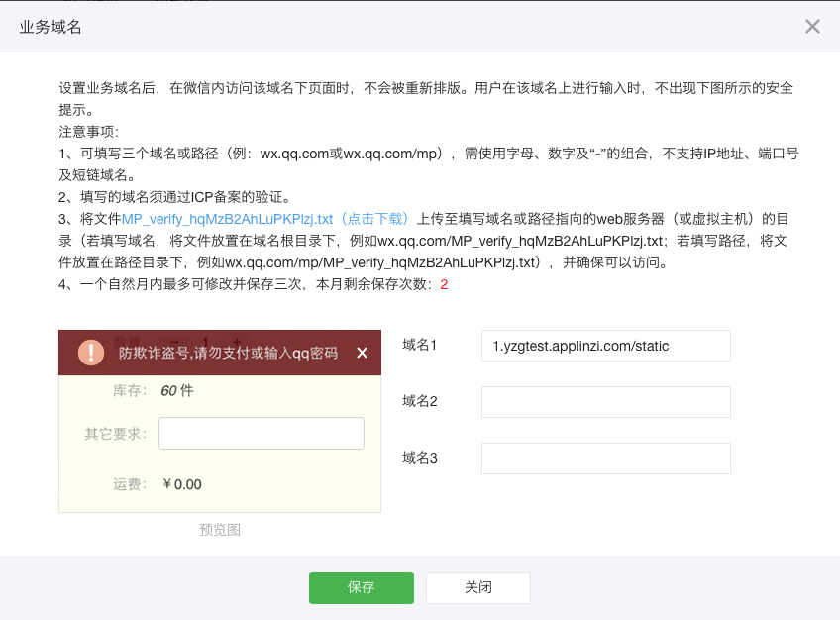This screenshot has width=840, height=620.
Task: Click the 域名1 input field
Action: (606, 346)
